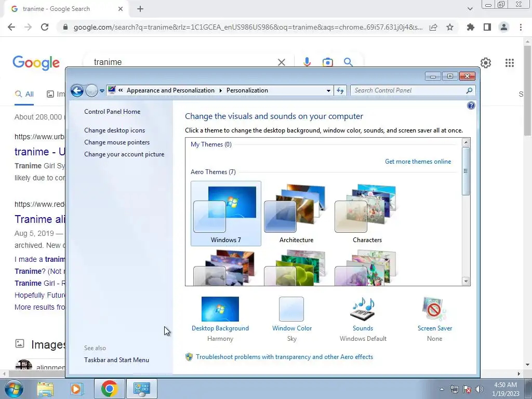Screen dimensions: 532x399
Task: Switch to Chrome on taskbar
Action: coord(109,389)
